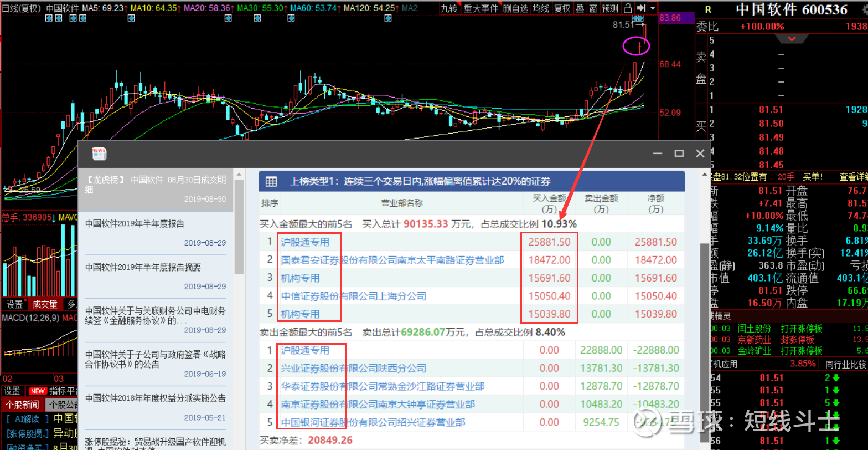Click the 九转 indicator button

[449, 8]
